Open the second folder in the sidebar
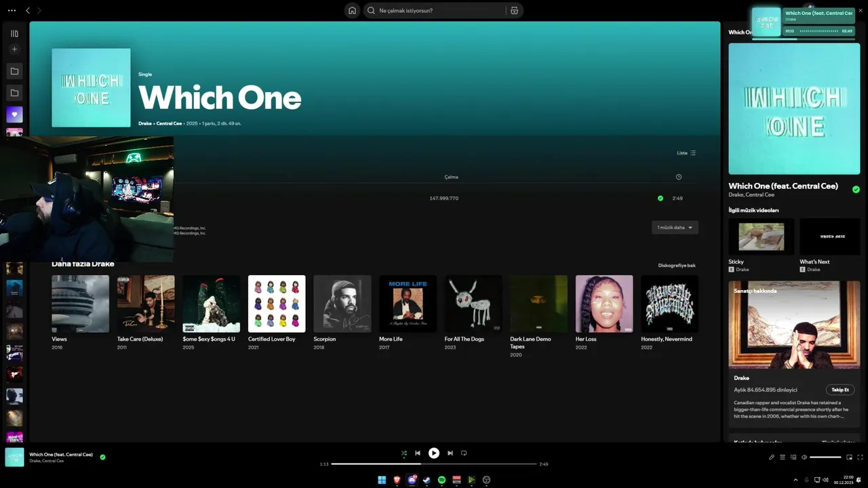The height and width of the screenshot is (488, 868). coord(14,93)
